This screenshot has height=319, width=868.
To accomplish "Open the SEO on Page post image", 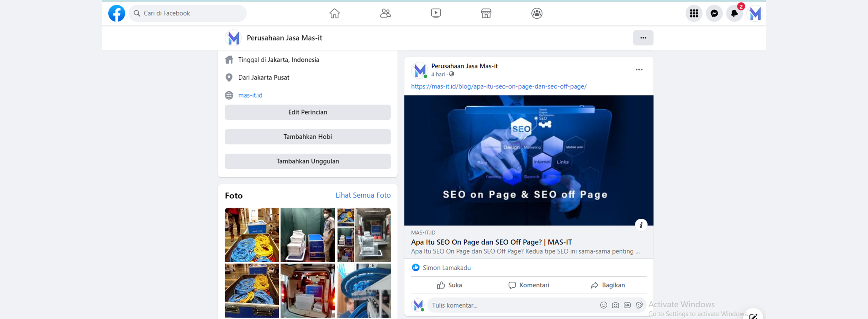I will 529,161.
